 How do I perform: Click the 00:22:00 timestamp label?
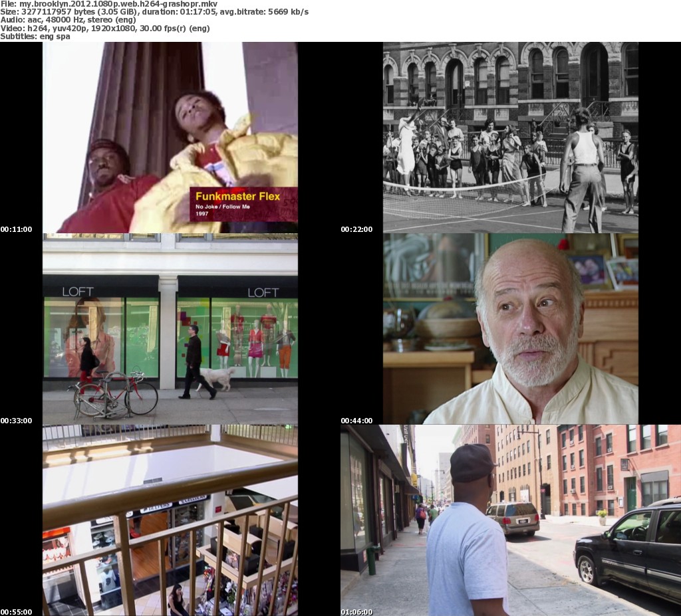click(x=356, y=229)
